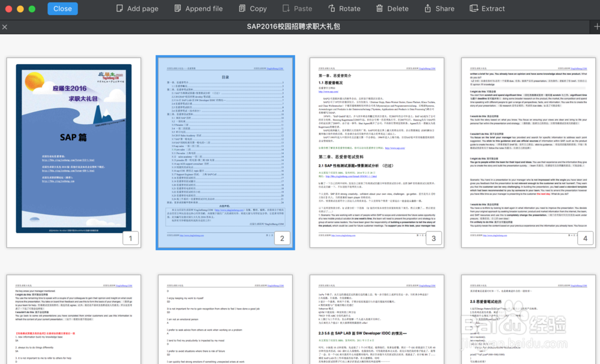Select the eighth page thumbnail
Screen dimensions: 600x364
[x=529, y=319]
